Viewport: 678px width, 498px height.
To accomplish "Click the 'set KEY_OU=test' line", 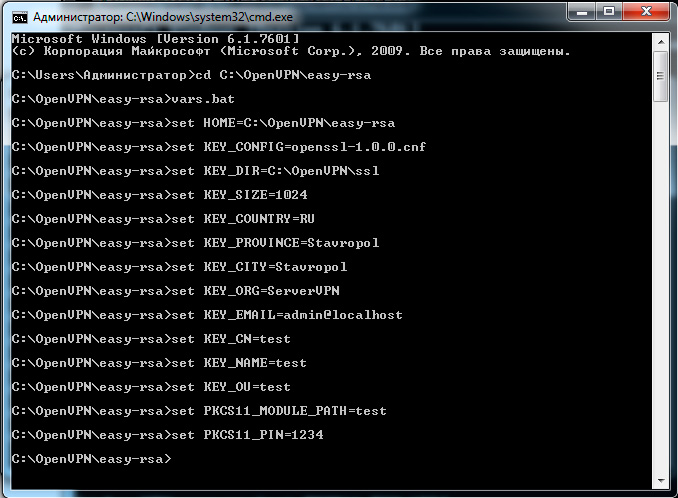I will (x=151, y=387).
